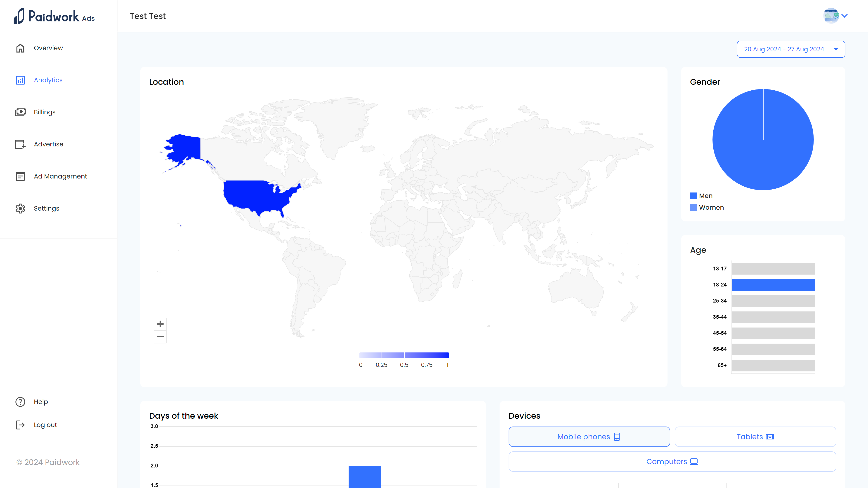Click the © 2024 Paidwork footer text
868x488 pixels.
pyautogui.click(x=48, y=462)
